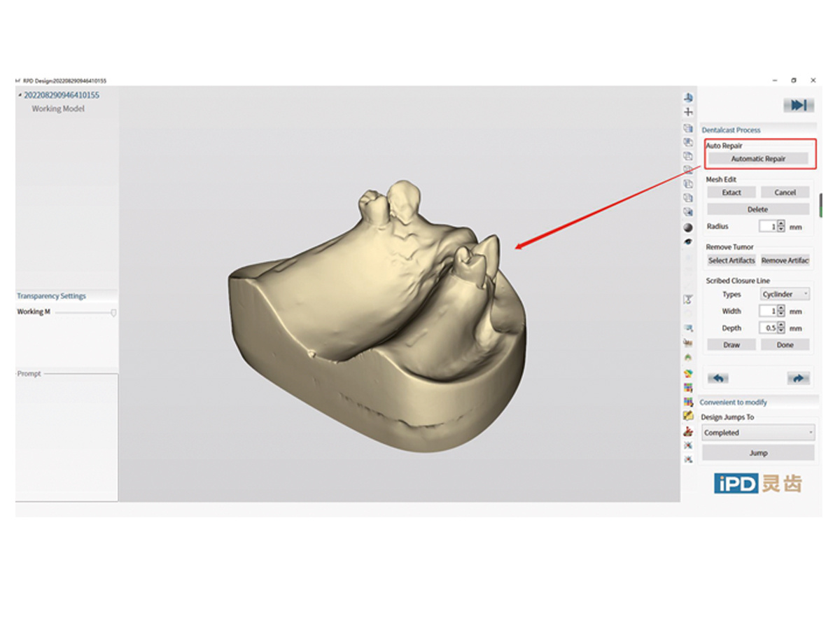Click the shaded sphere render icon
The width and height of the screenshot is (840, 630).
pos(688,227)
